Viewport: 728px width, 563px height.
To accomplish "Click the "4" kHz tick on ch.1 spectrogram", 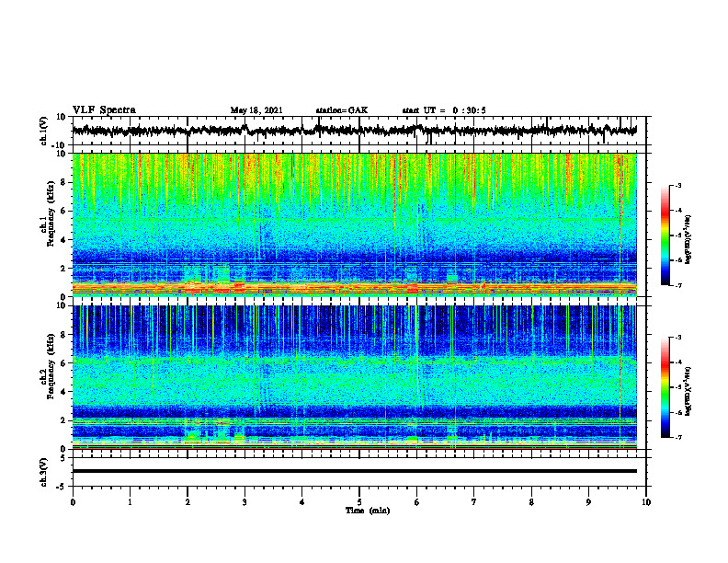I will [x=63, y=240].
